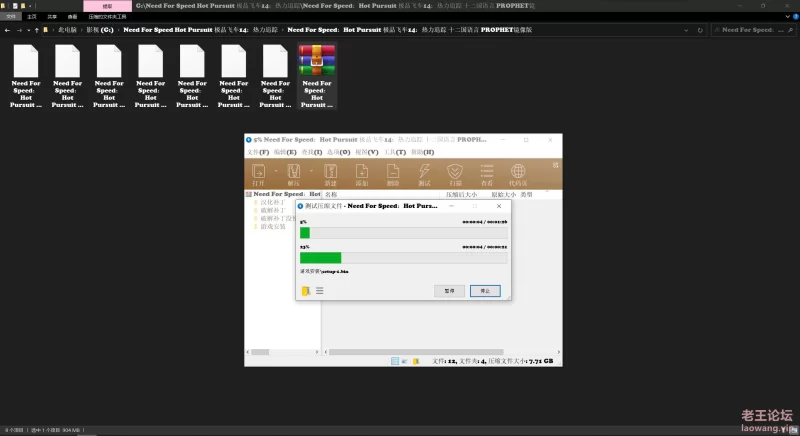Open the 选项(O) menu in Bandizip
Image resolution: width=800 pixels, height=436 pixels.
point(338,152)
